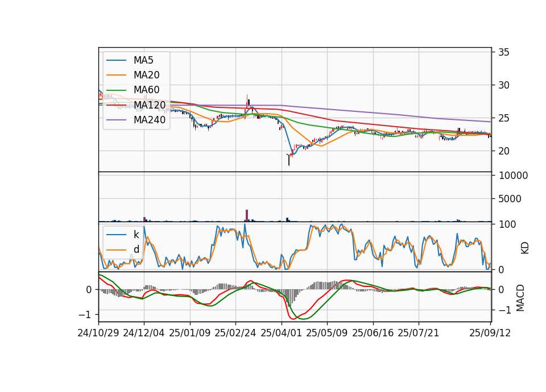Click the KD axis title
546x392 pixels.
click(x=525, y=248)
